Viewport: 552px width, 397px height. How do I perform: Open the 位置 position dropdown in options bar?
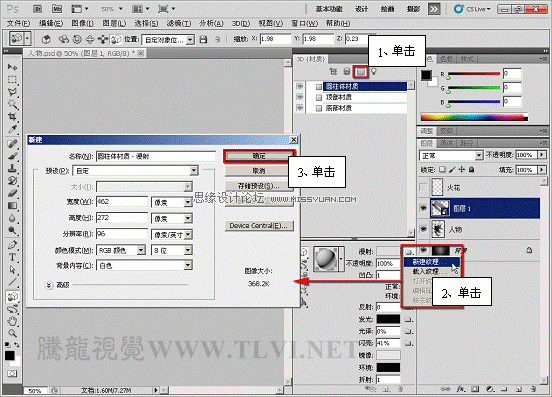(168, 39)
